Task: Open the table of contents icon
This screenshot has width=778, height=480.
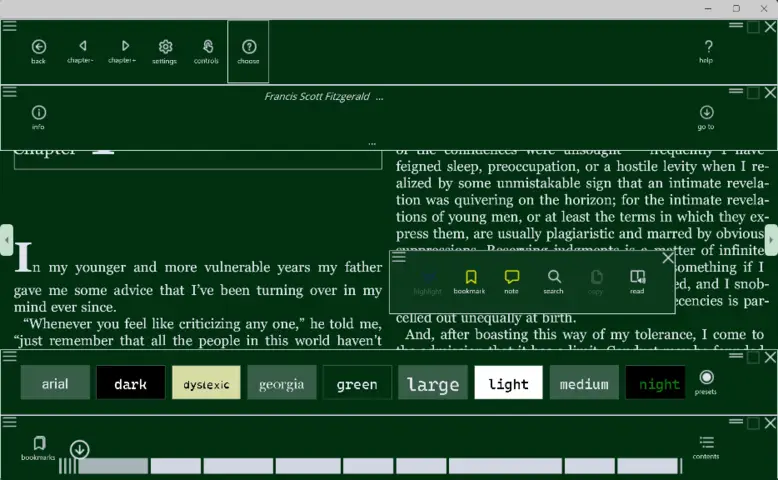Action: click(706, 448)
